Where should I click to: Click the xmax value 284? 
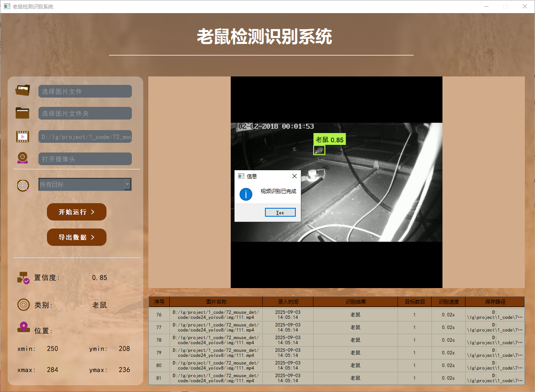(x=52, y=370)
